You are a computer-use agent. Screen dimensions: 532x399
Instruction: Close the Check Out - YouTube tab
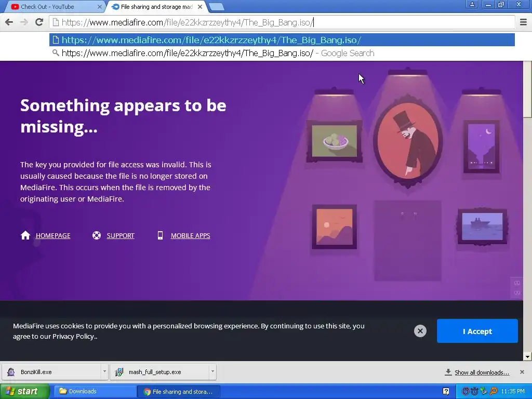point(100,6)
